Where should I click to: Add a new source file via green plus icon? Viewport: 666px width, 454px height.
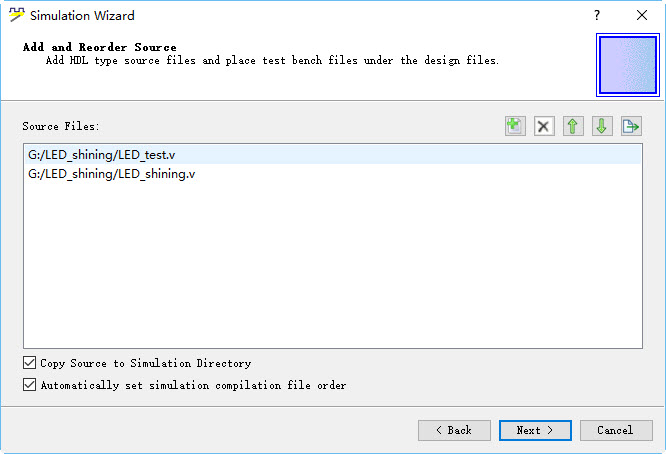[515, 126]
